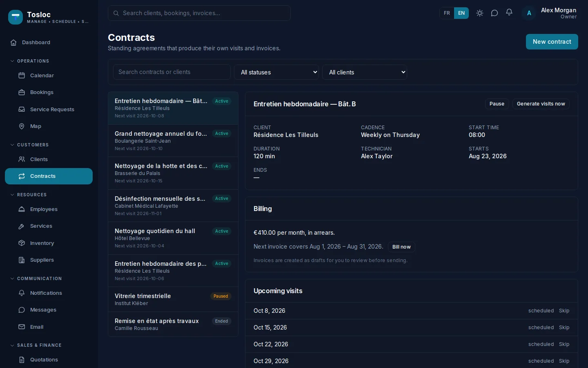
Task: Select Entretien hebdomadaire des p... contract
Action: [173, 271]
